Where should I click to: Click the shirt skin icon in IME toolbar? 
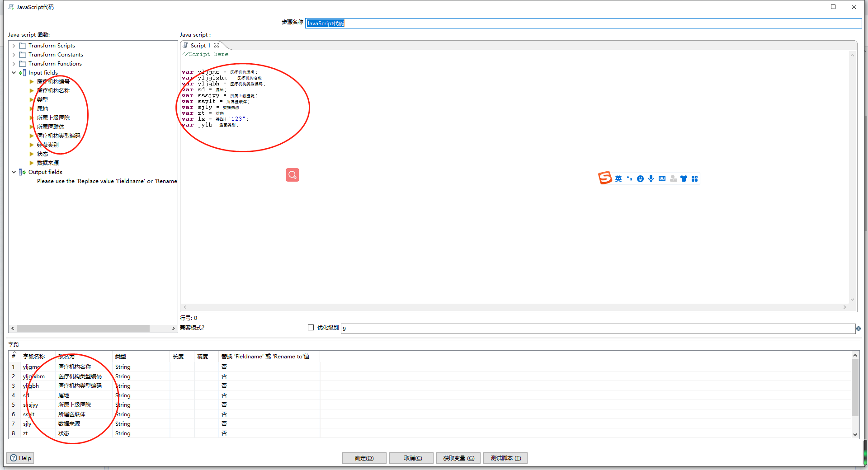click(684, 179)
